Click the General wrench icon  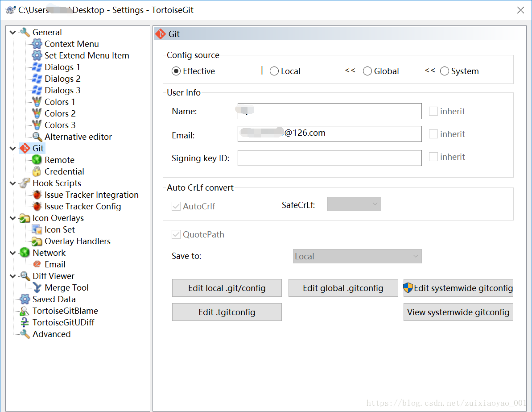pos(25,32)
